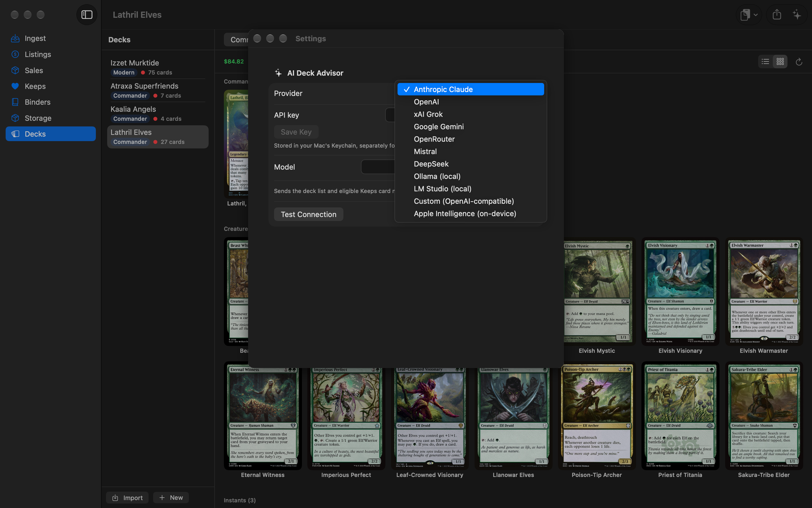Select Google Gemini provider
Image resolution: width=812 pixels, height=508 pixels.
[470, 127]
